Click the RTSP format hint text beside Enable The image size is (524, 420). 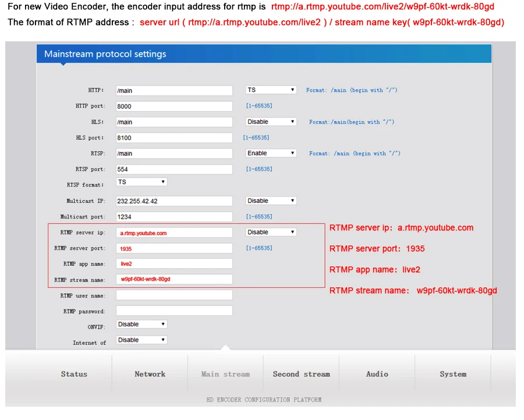click(x=355, y=153)
